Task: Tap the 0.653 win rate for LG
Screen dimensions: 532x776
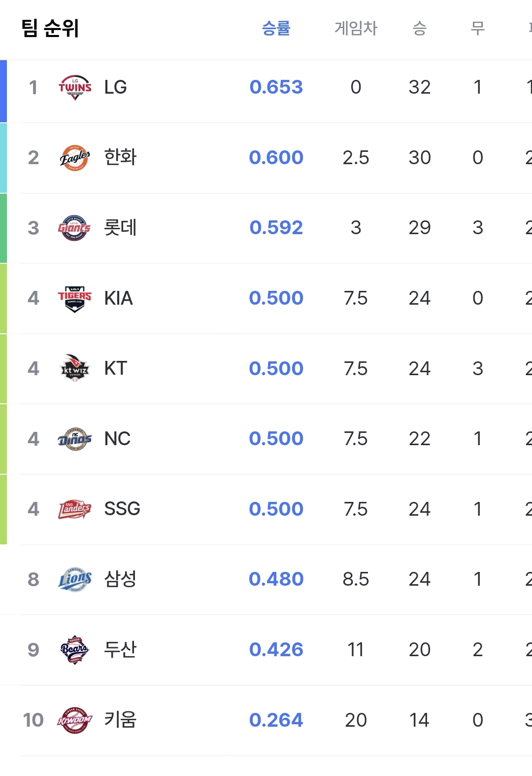Action: pyautogui.click(x=276, y=87)
